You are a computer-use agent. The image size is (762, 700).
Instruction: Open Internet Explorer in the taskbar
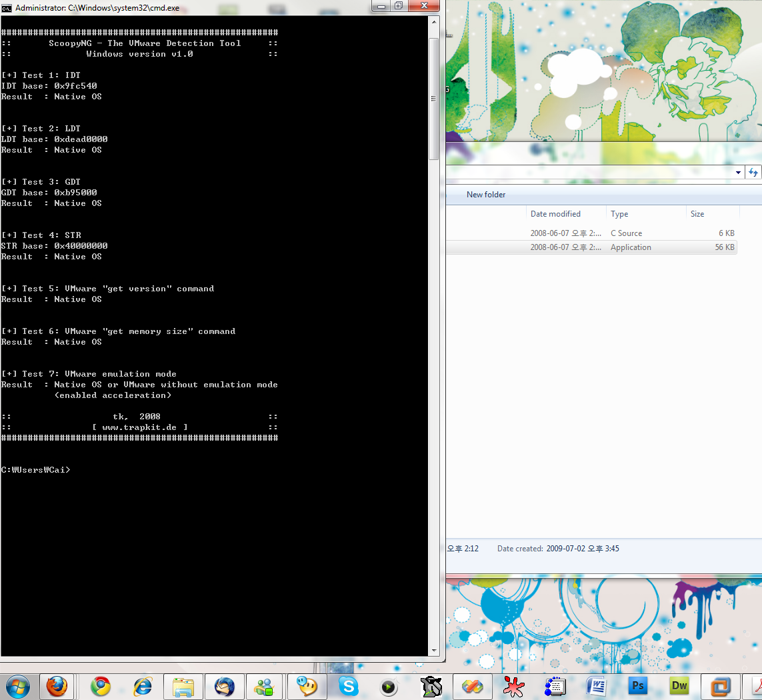(142, 685)
